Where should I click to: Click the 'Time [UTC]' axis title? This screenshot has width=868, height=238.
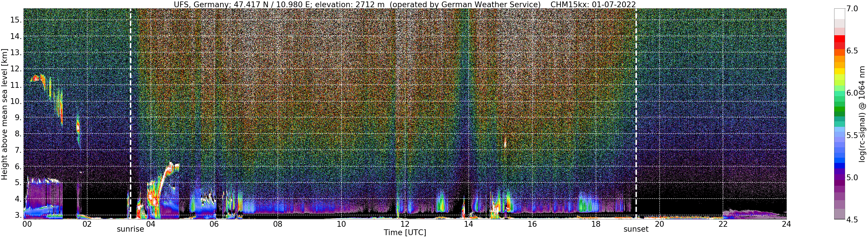tap(405, 233)
